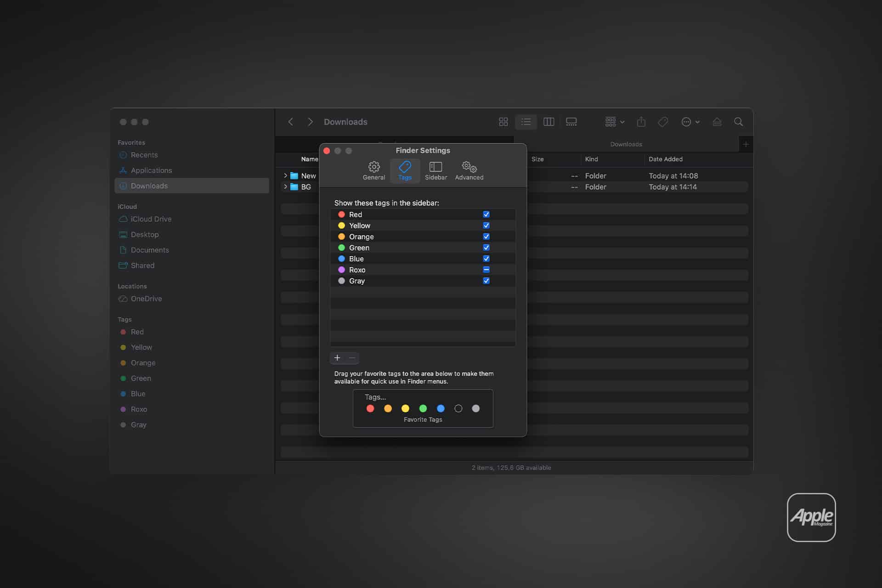Open Downloads in Finder sidebar
Screen dimensions: 882x588
tap(192, 186)
